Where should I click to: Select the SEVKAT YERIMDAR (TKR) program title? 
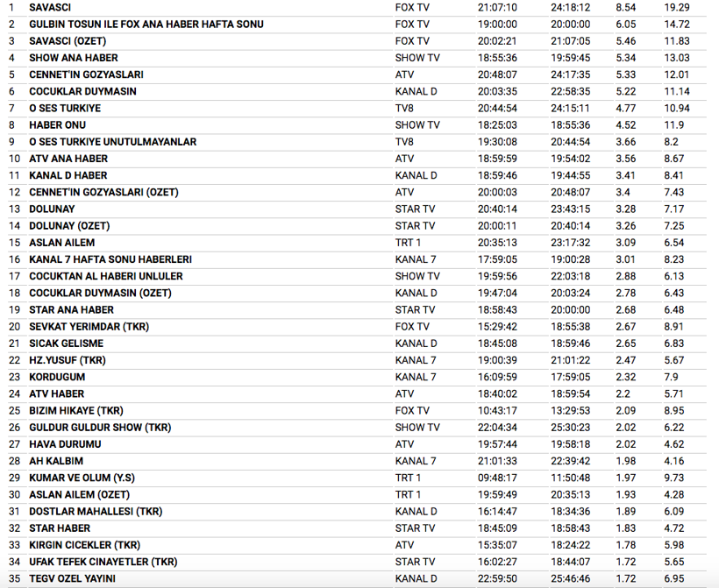(89, 327)
